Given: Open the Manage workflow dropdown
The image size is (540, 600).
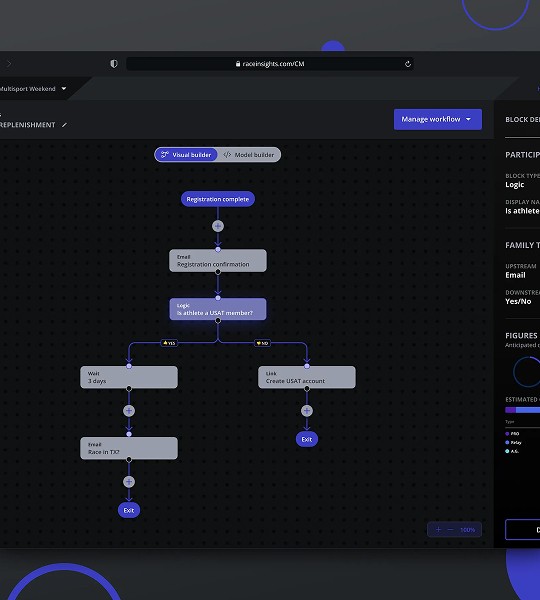Looking at the screenshot, I should tap(437, 119).
